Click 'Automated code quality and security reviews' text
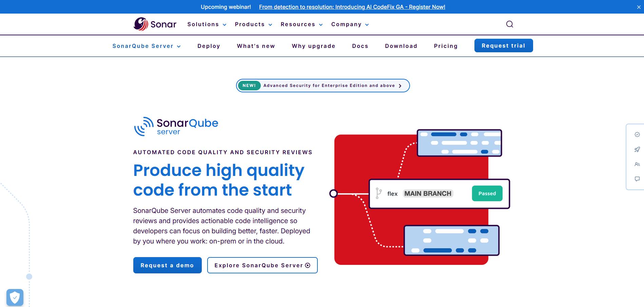This screenshot has height=307, width=644. click(223, 152)
